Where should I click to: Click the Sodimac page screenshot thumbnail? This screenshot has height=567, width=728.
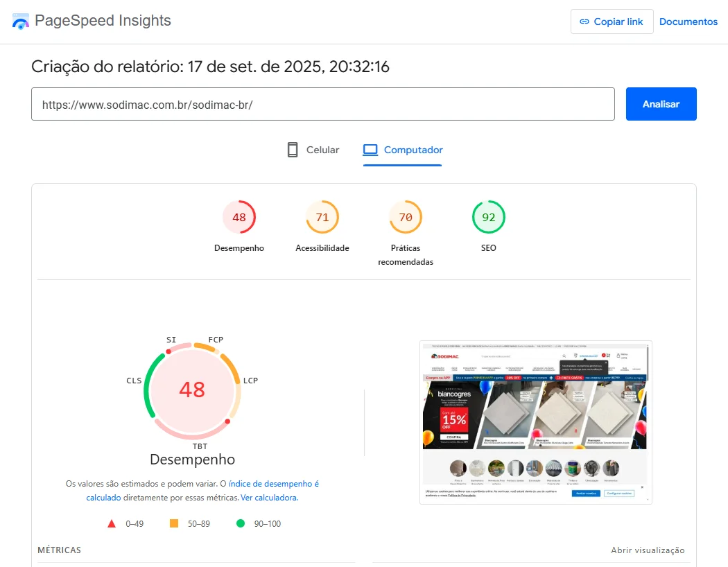point(535,422)
